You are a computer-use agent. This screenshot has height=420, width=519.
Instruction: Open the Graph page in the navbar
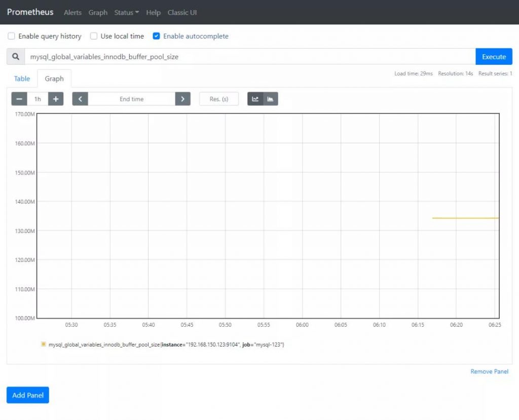click(x=98, y=13)
